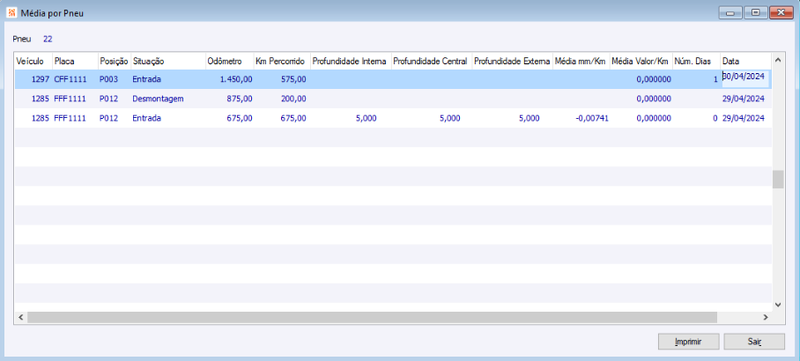
Task: Click the scroll up arrow of vertical scrollbar
Action: (x=778, y=60)
